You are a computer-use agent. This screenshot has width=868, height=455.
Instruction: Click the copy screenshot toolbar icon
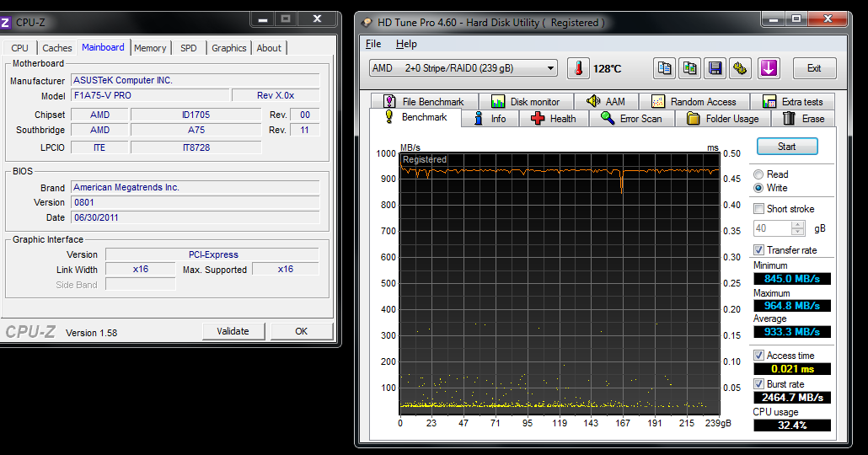[x=689, y=68]
